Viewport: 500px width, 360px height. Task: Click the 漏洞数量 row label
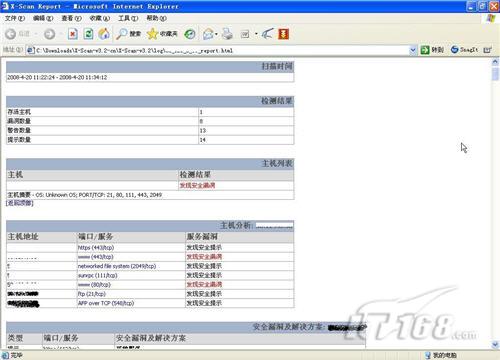tap(19, 121)
